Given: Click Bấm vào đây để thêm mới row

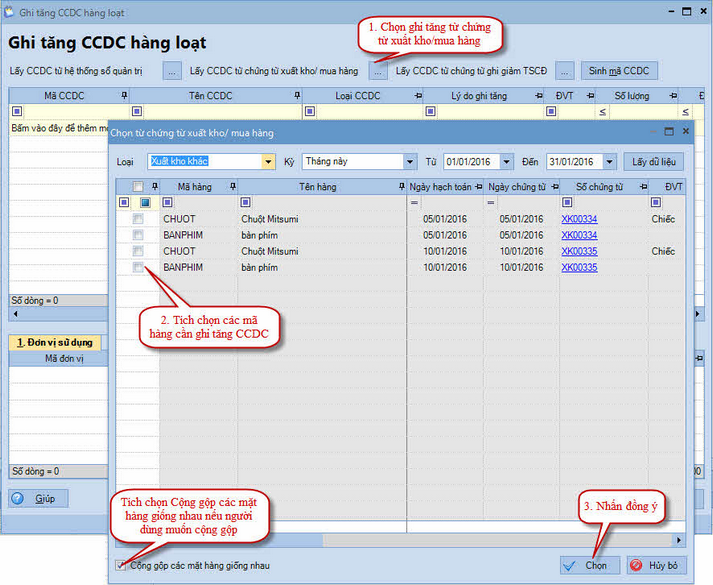Looking at the screenshot, I should pos(59,128).
